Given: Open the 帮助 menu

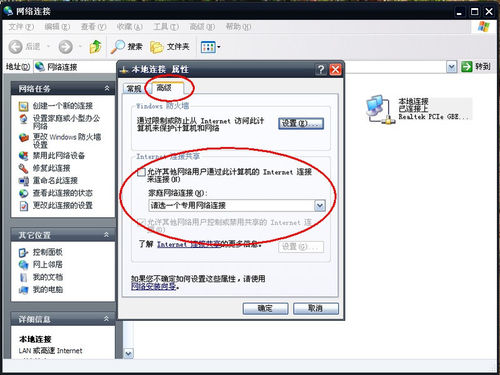Looking at the screenshot, I should 238,27.
